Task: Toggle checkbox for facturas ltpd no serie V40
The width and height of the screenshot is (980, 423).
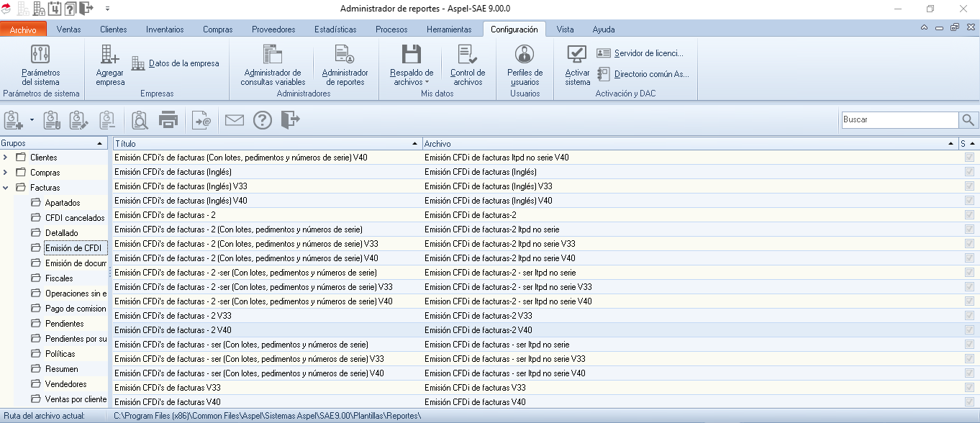Action: [x=969, y=158]
